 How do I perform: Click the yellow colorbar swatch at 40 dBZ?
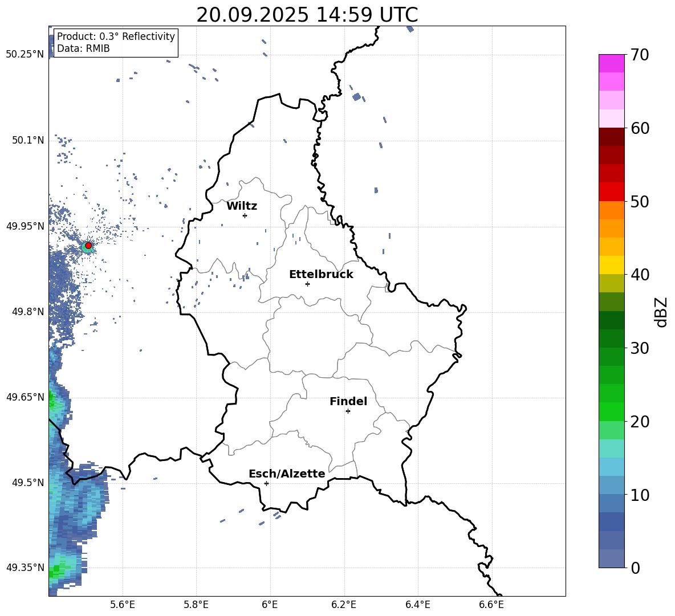coord(611,265)
